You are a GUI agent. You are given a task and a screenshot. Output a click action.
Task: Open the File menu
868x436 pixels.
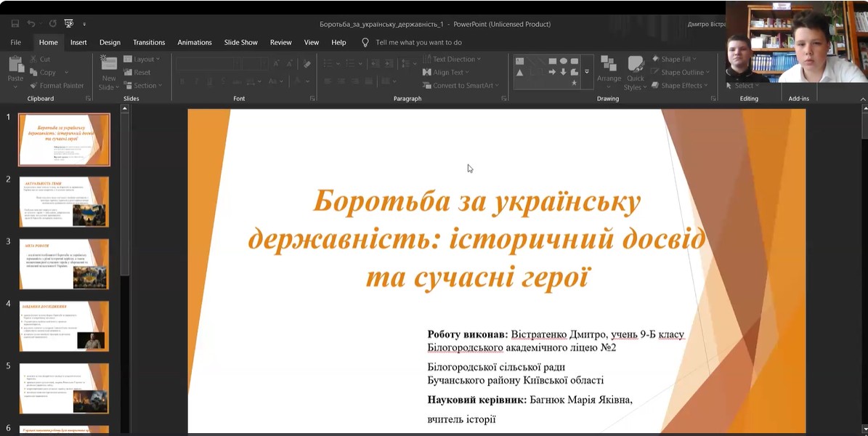point(16,42)
